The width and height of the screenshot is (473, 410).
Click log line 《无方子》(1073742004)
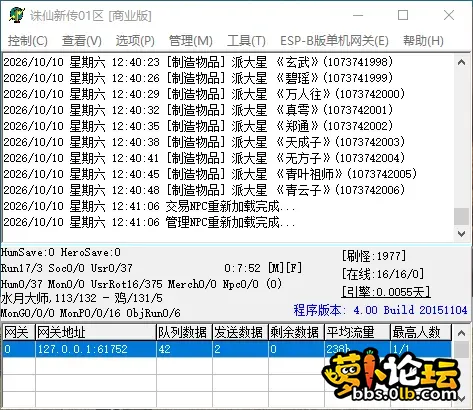204,158
